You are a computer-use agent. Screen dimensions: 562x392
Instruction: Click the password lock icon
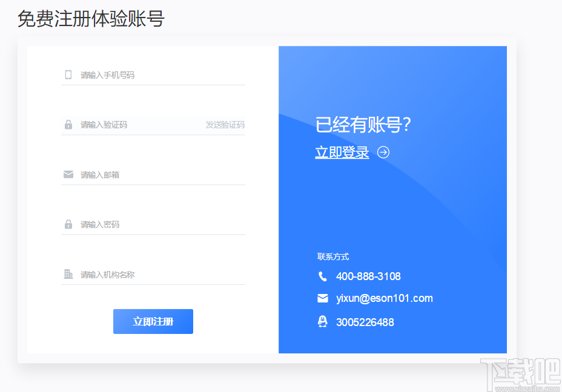[68, 224]
